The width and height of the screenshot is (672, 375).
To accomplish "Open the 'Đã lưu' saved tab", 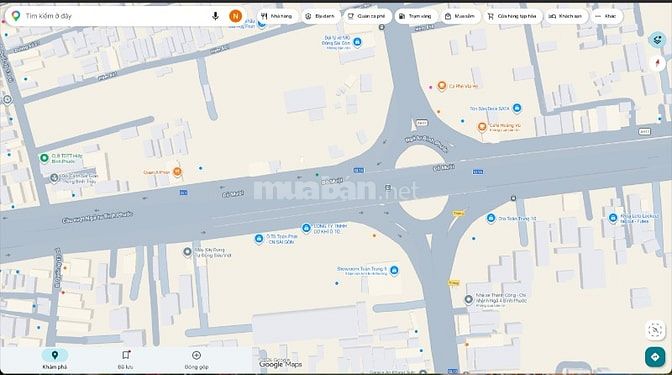I will [x=126, y=359].
